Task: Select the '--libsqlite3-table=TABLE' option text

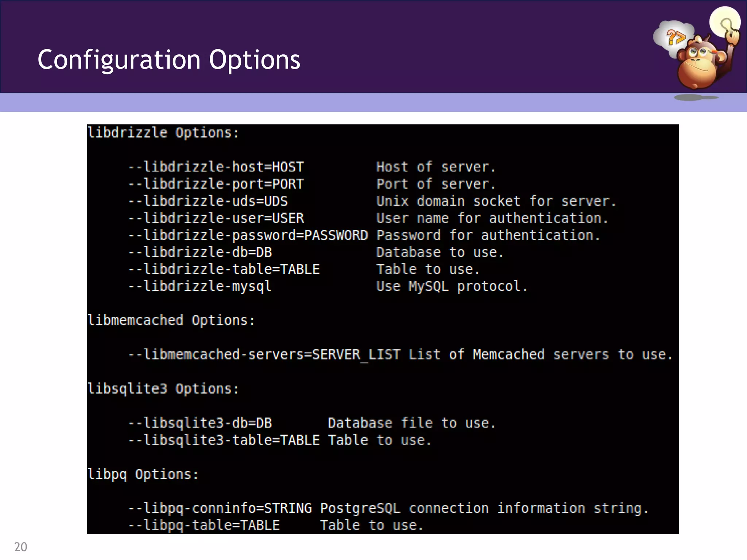Action: pyautogui.click(x=224, y=440)
